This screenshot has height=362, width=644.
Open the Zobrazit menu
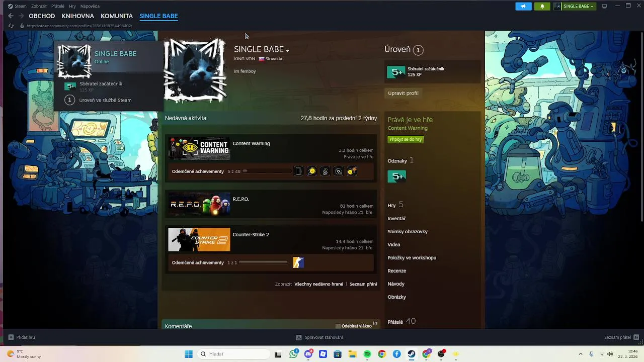(38, 6)
